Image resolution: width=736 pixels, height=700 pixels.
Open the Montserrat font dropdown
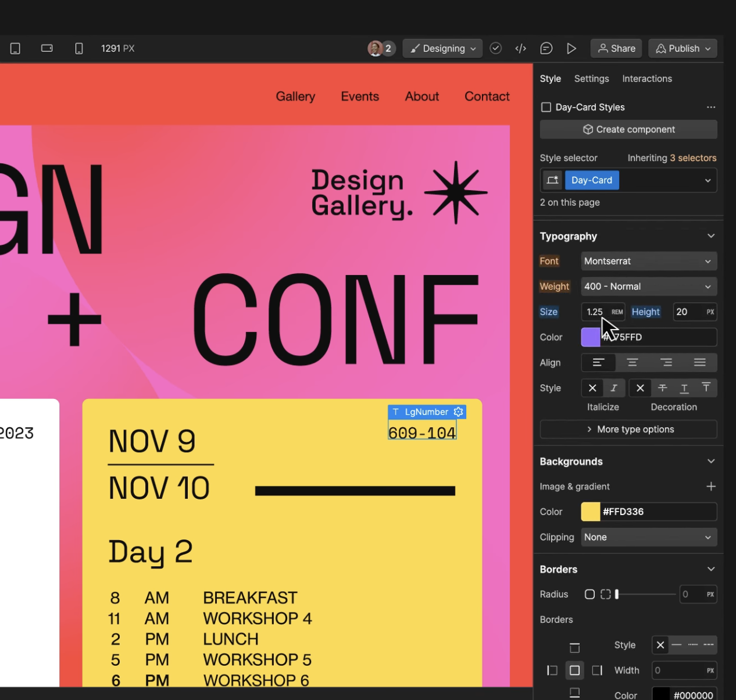tap(648, 261)
